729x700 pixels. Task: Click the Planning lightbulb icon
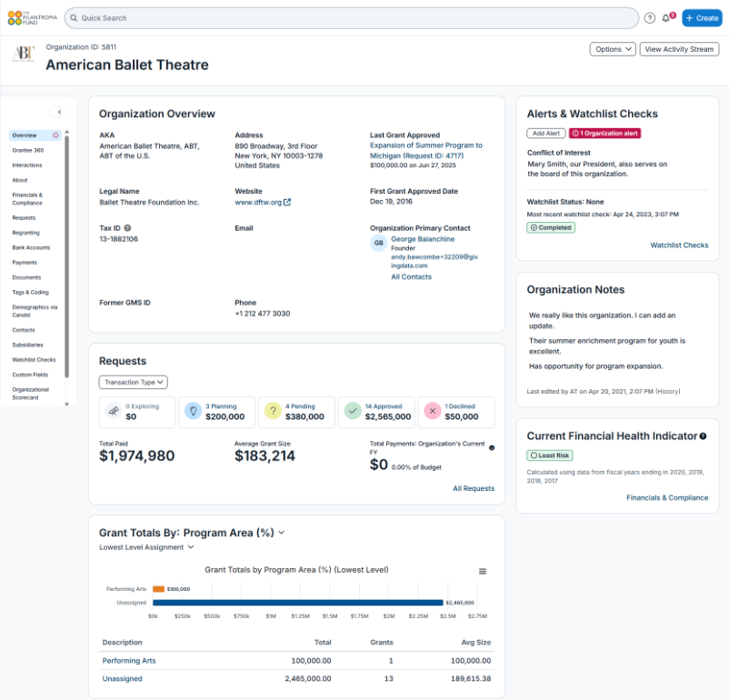tap(194, 411)
